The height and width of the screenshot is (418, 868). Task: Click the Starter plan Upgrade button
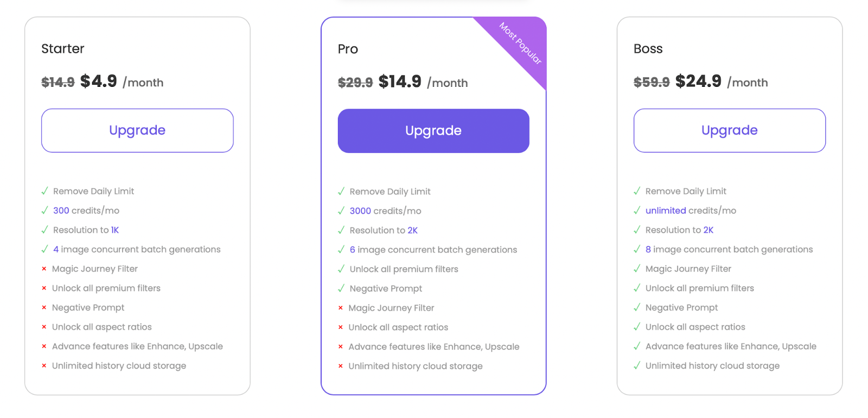coord(137,130)
